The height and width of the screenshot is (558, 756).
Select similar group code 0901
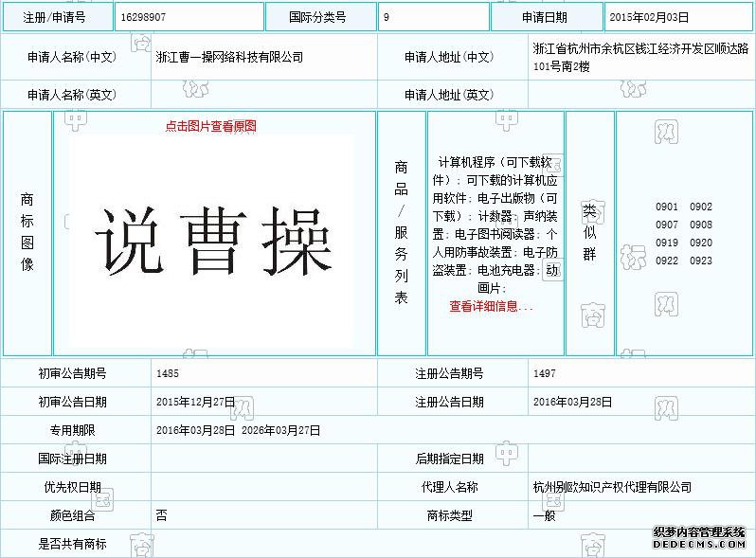point(667,207)
